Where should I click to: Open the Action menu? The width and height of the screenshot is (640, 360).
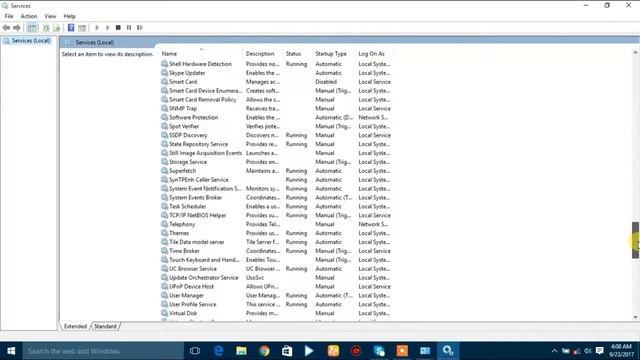click(29, 16)
